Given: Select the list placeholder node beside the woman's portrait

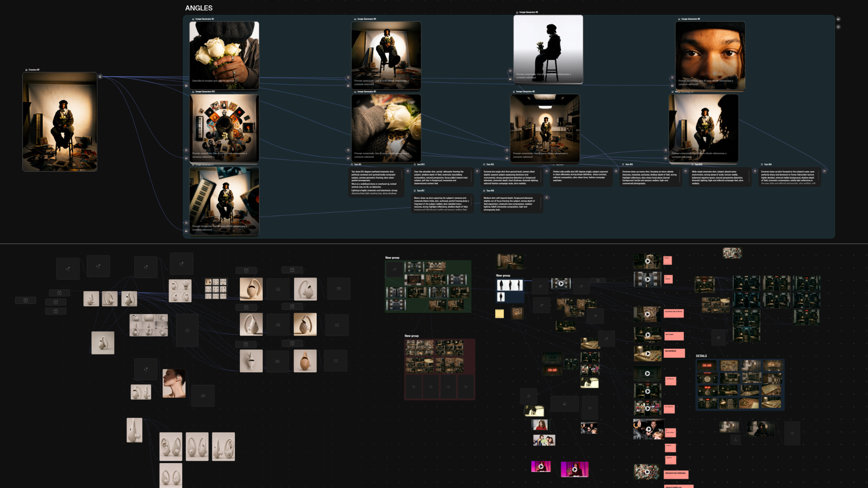Looking at the screenshot, I should [x=203, y=396].
